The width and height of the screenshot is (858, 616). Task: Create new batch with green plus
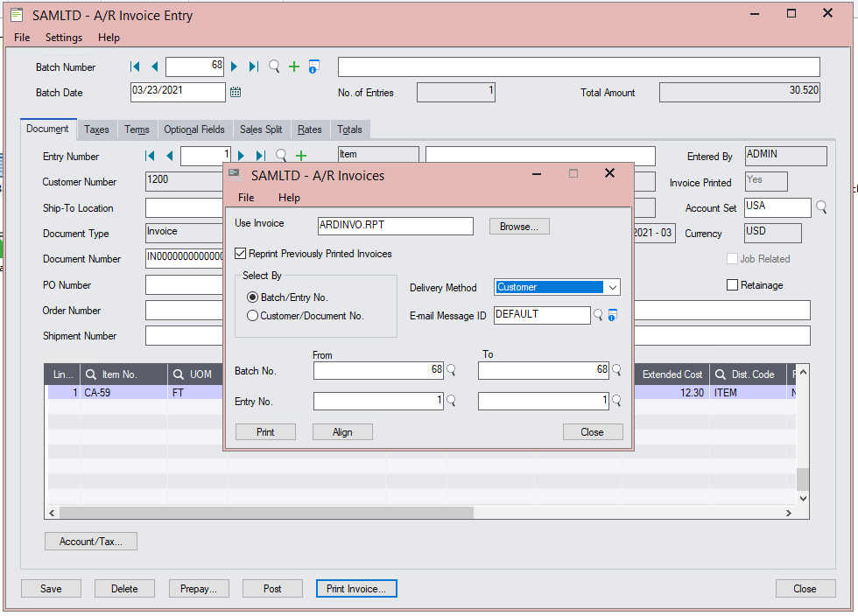(x=294, y=66)
